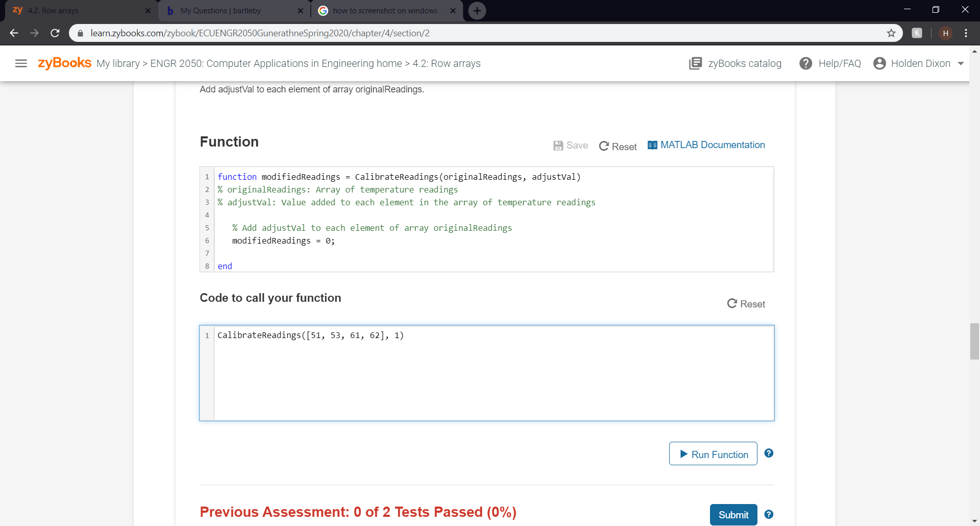Click inside the Function code editor on modifiedReadings = 0
Viewport: 980px width, 526px height.
coord(283,241)
